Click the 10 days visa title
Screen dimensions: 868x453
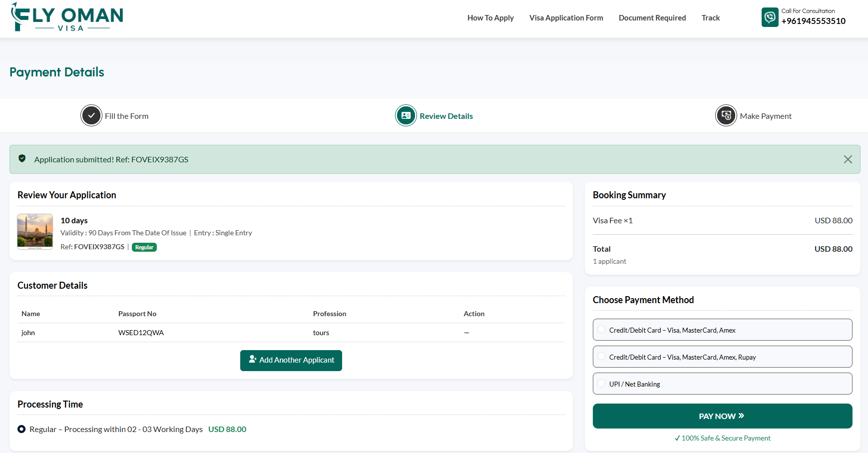tap(74, 220)
